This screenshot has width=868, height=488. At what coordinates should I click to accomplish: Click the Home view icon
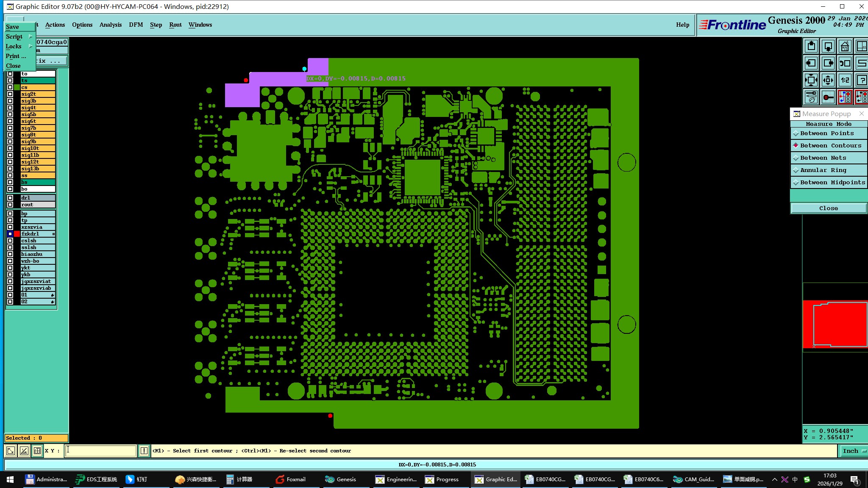click(x=845, y=46)
